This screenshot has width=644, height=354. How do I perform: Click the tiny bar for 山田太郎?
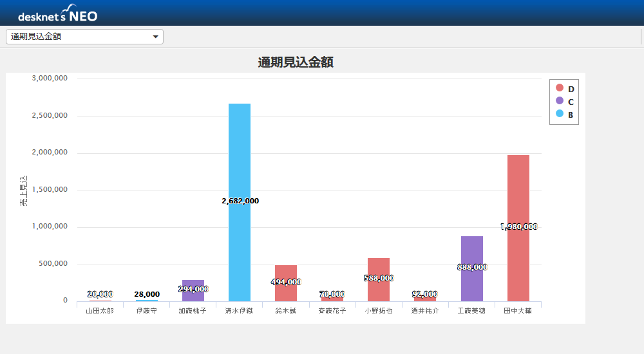[100, 301]
